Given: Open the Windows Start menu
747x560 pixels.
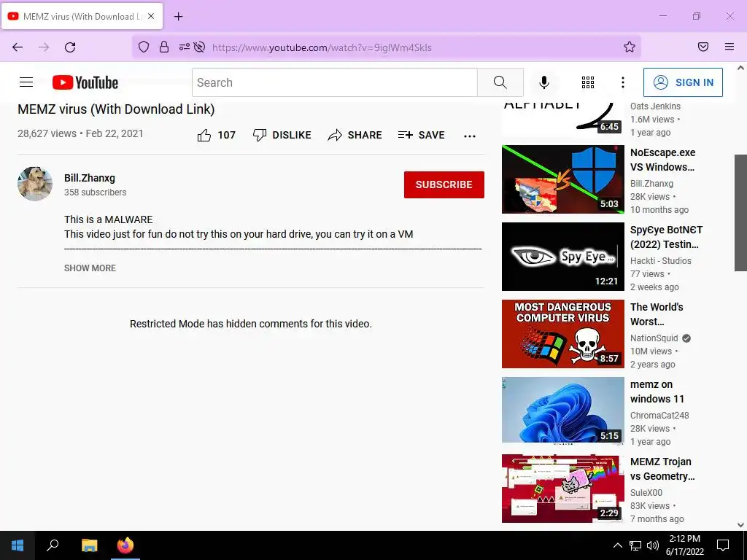Looking at the screenshot, I should 18,545.
